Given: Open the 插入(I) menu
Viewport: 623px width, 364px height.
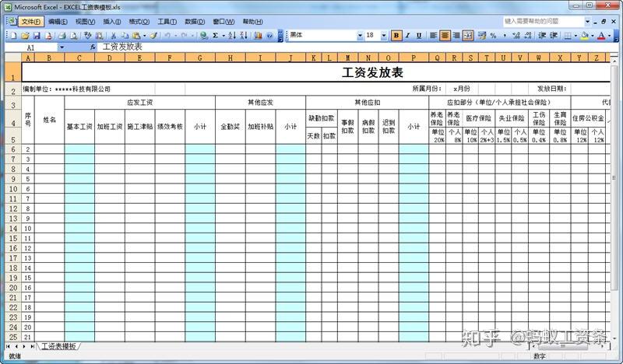Looking at the screenshot, I should (112, 22).
